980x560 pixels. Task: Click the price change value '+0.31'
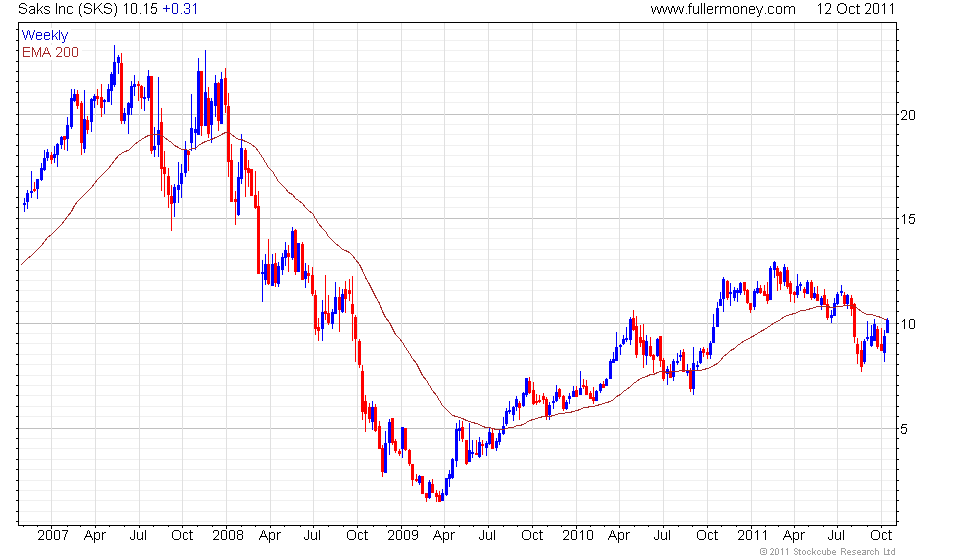(180, 9)
